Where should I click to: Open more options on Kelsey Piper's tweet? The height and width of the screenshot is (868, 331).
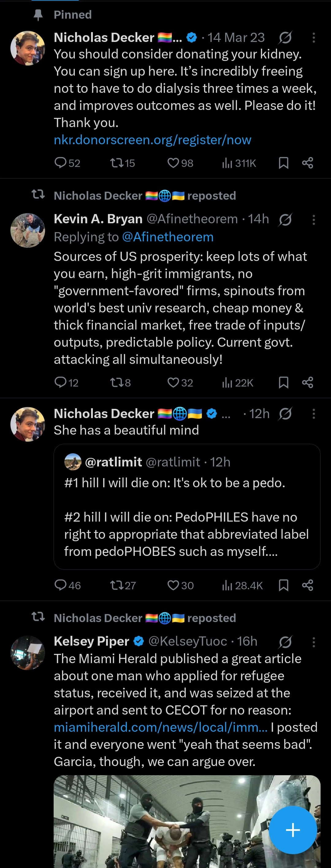314,642
